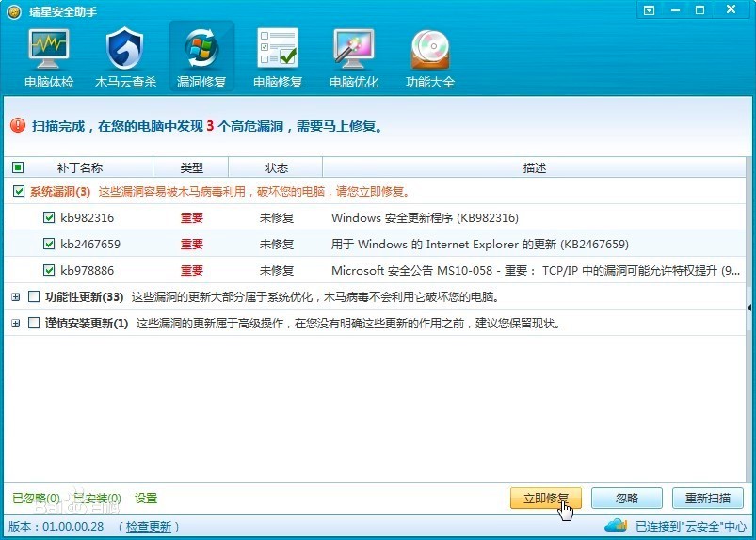The height and width of the screenshot is (540, 756).
Task: Click the 立即修复 button
Action: tap(546, 498)
